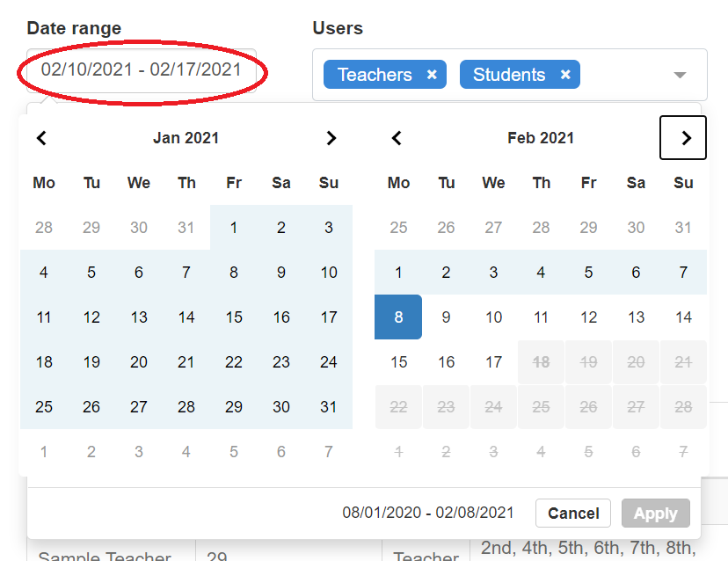Viewport: 728px width, 561px height.
Task: Advance Jan 2021 calendar to next month
Action: coord(331,138)
